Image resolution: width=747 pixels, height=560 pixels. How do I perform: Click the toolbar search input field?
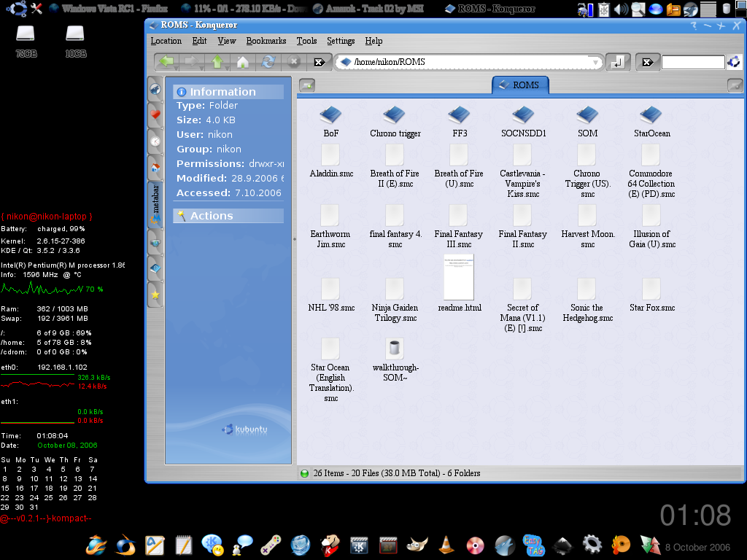coord(693,62)
